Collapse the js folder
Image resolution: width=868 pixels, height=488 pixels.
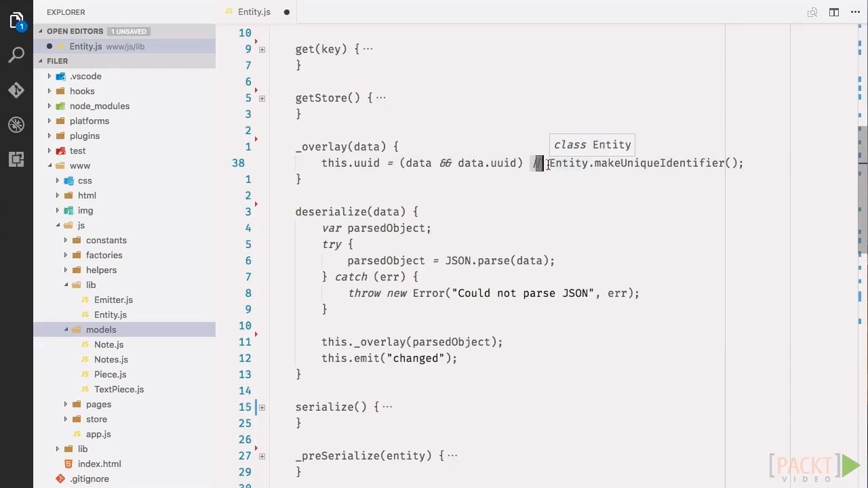81,225
